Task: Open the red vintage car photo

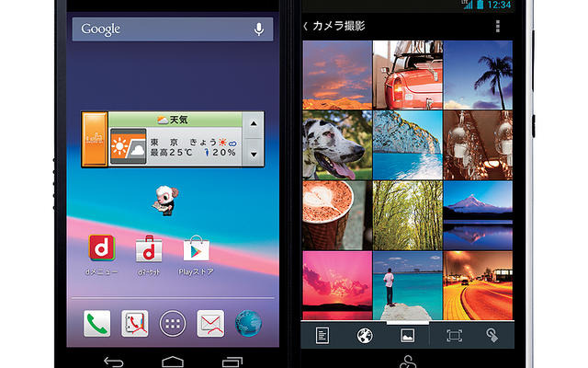Action: [408, 75]
